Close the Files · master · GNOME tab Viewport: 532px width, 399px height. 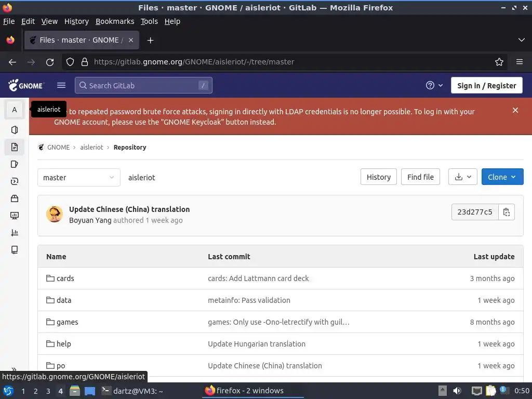[130, 40]
